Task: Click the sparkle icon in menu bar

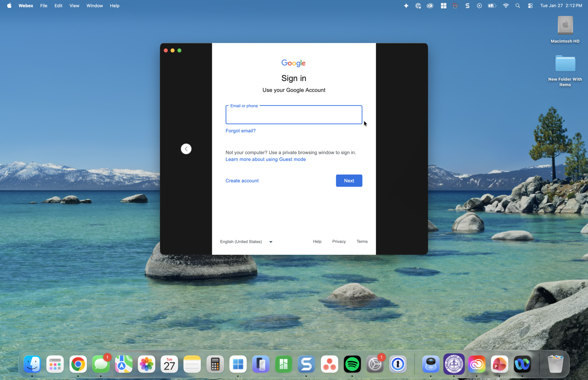Action: tap(406, 6)
